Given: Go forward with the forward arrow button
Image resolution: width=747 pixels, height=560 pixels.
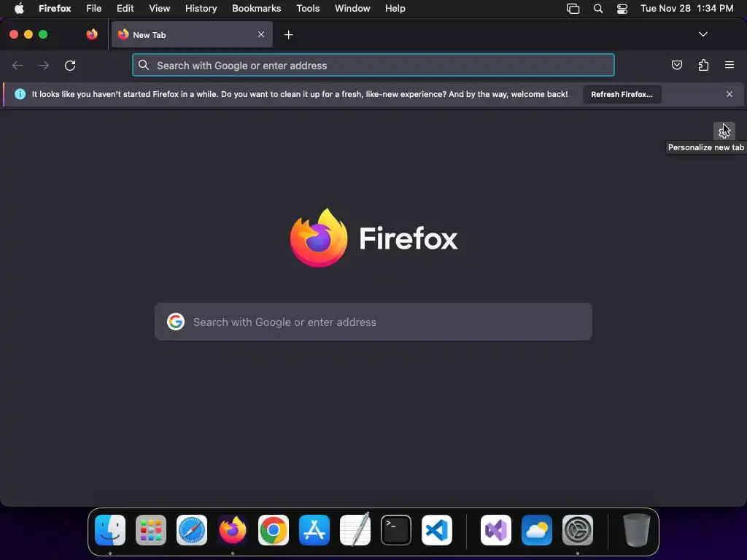Looking at the screenshot, I should (44, 65).
